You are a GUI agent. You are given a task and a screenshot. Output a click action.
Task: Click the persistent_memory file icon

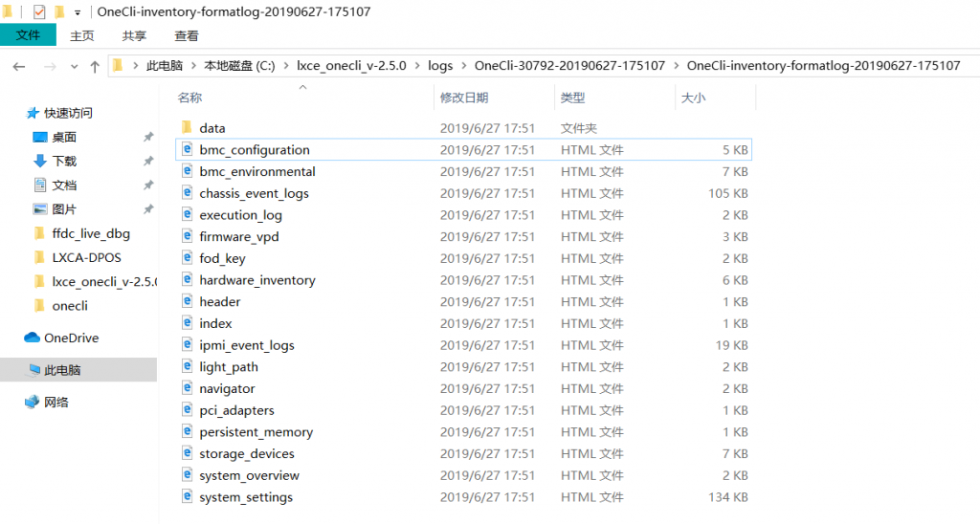[x=187, y=431]
